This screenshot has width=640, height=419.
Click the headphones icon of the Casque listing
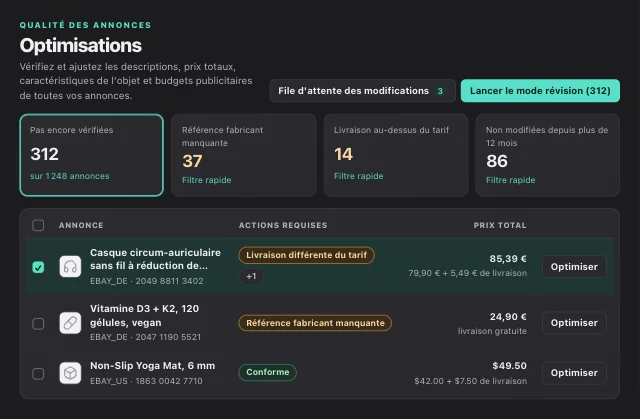coord(70,267)
